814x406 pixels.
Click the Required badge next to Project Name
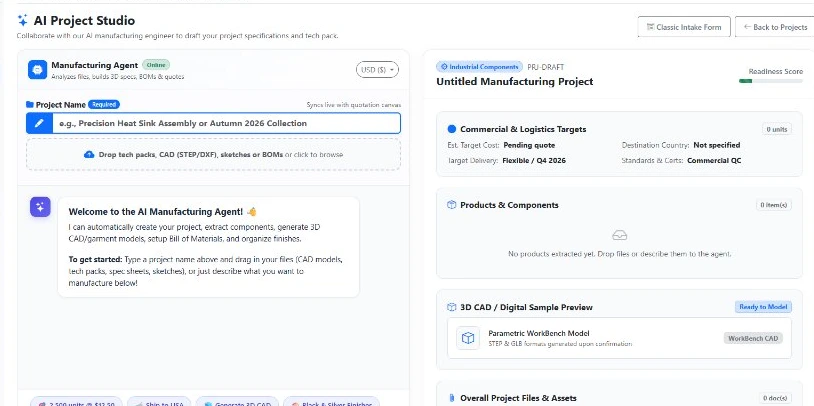tap(104, 104)
